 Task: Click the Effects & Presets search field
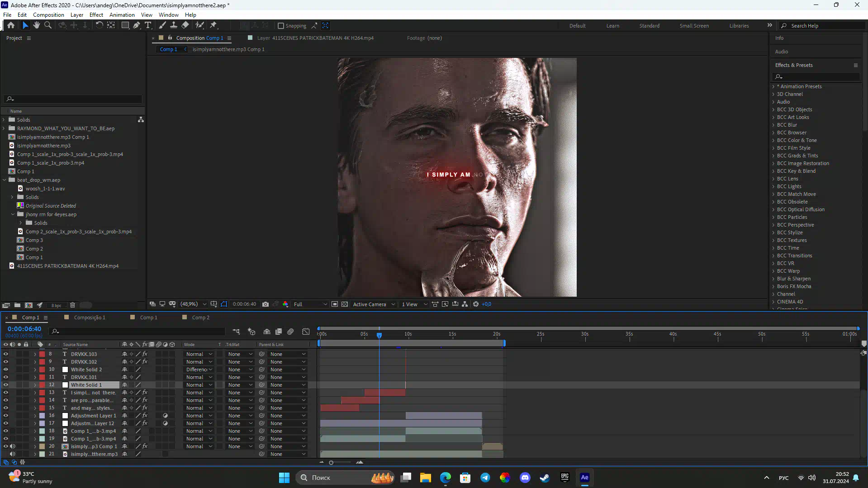[816, 77]
